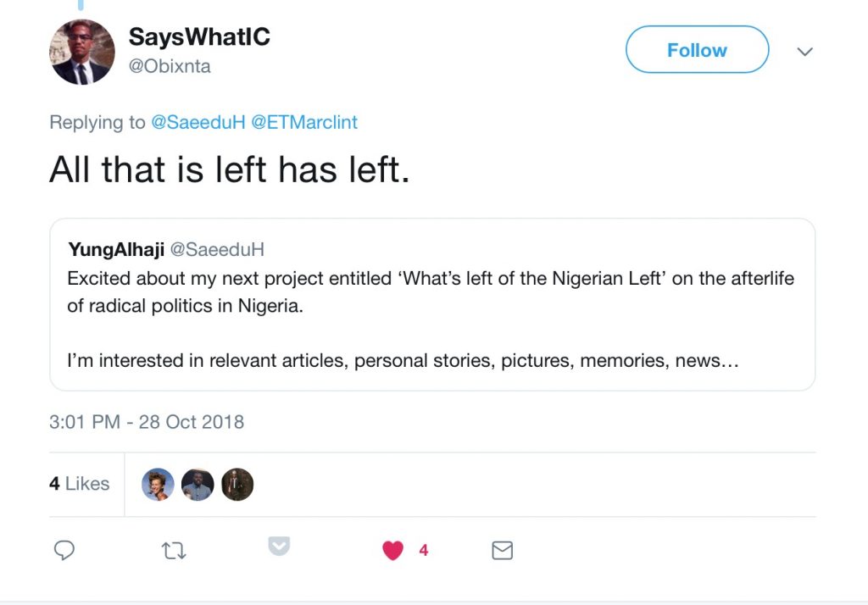Click the Pocket save icon

(x=279, y=547)
